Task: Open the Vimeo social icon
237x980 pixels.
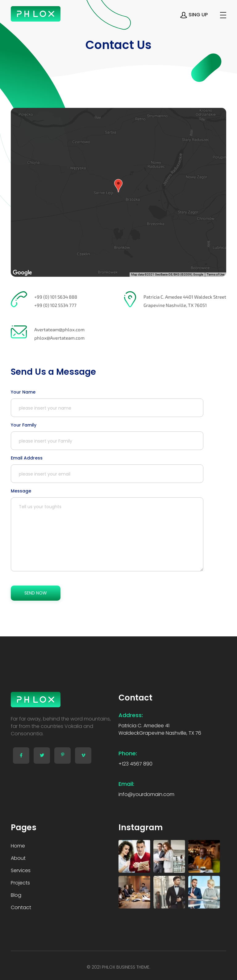Action: pos(83,755)
